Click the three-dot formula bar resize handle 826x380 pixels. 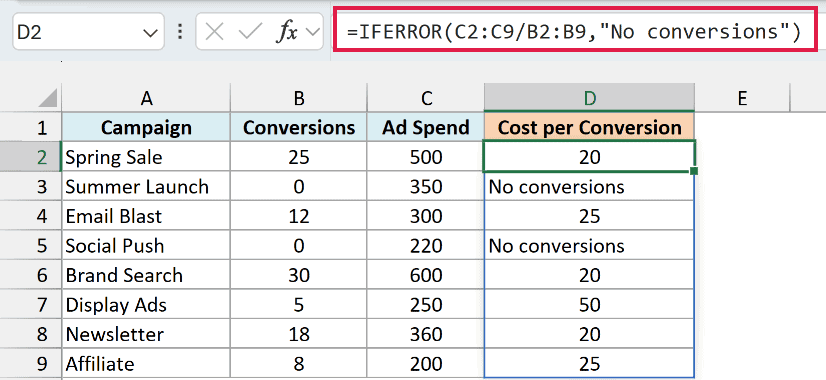[180, 33]
